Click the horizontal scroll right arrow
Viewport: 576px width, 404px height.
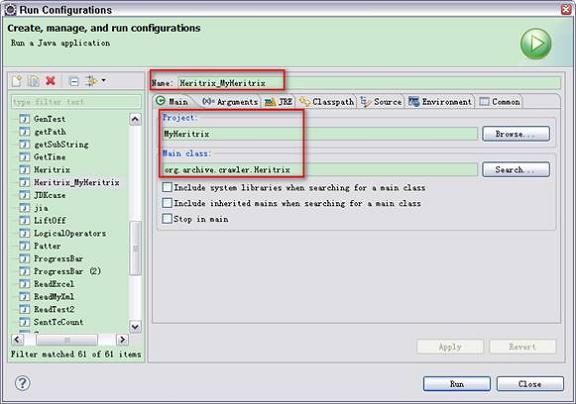click(x=123, y=340)
